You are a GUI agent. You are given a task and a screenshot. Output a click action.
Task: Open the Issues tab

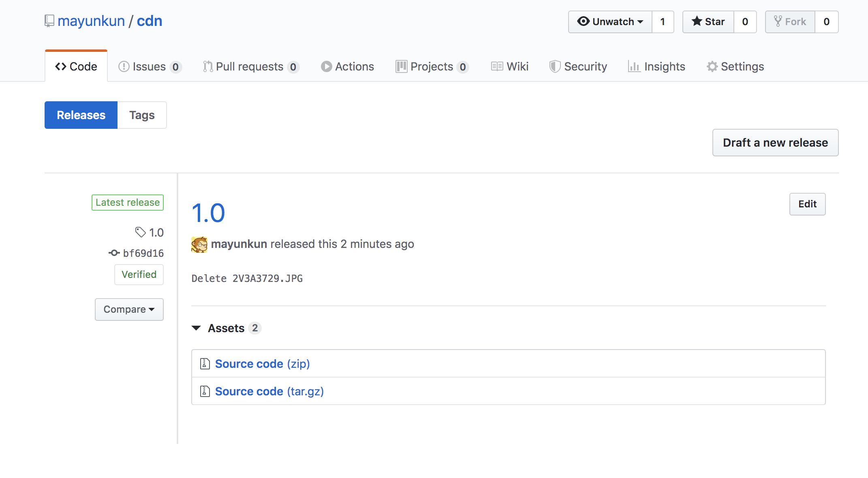(149, 66)
